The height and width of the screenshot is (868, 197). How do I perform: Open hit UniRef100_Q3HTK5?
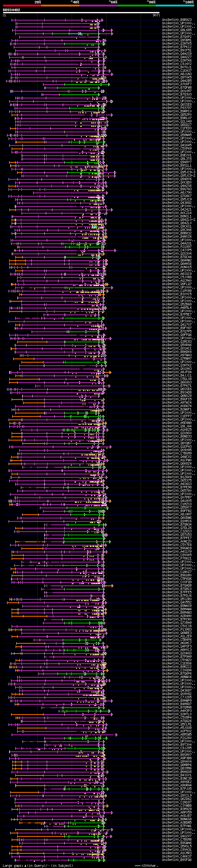[x=177, y=43]
